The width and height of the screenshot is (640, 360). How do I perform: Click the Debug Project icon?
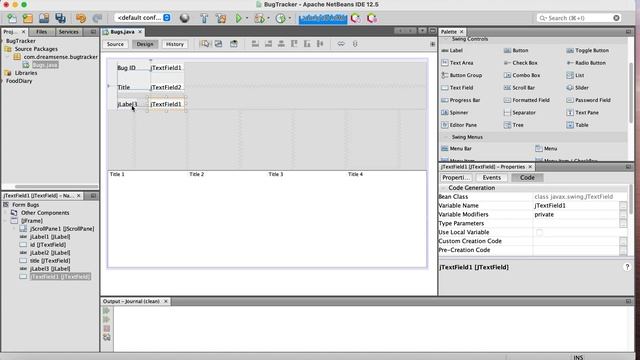(x=259, y=18)
